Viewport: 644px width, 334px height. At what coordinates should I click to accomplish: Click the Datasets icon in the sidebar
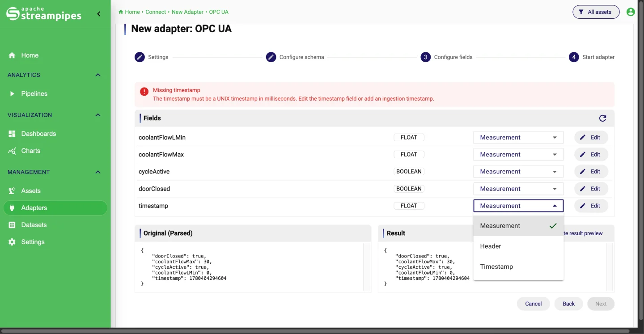pyautogui.click(x=12, y=225)
